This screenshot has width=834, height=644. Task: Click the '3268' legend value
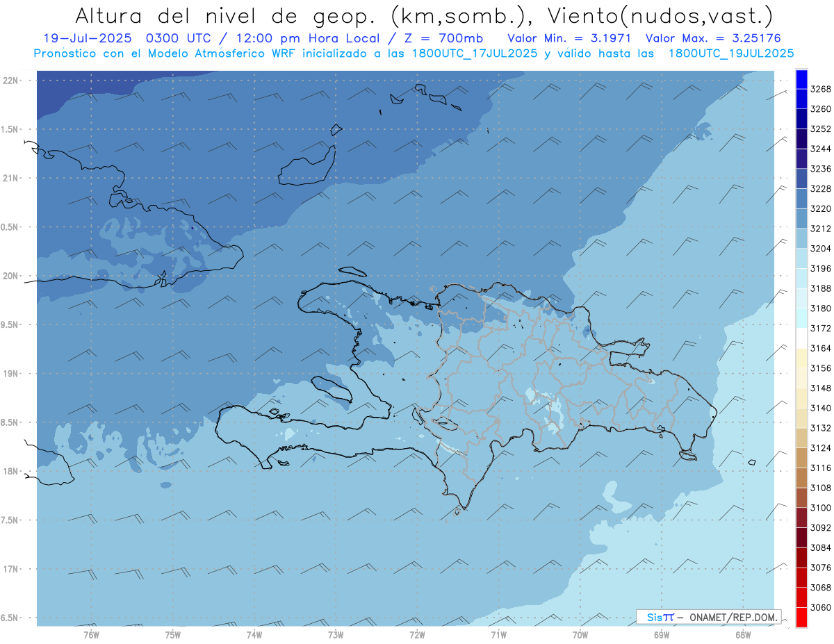tap(821, 89)
